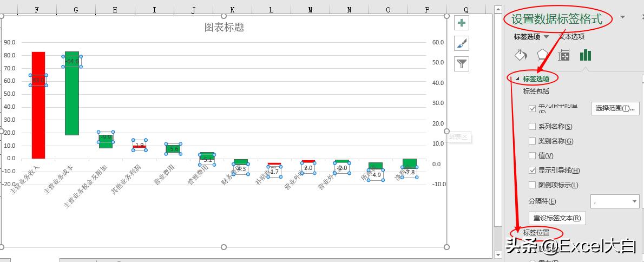Click the -7.8 data label
Viewport: 644px width, 262px height.
[x=410, y=173]
